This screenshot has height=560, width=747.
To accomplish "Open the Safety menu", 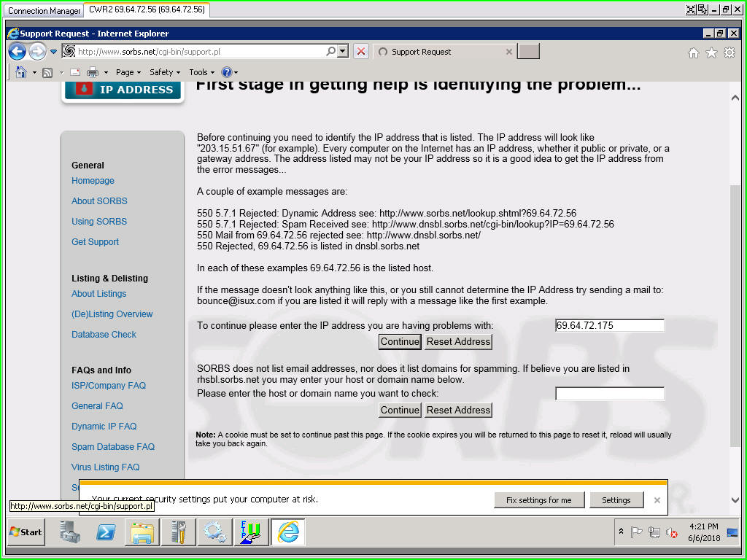I will pos(165,72).
